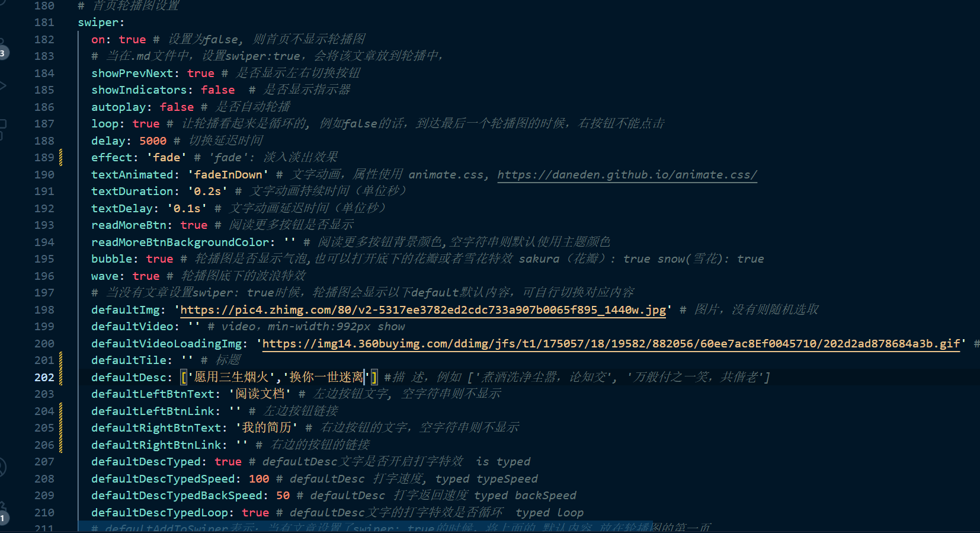Click the 'bubble' key
The image size is (980, 533).
click(x=112, y=259)
